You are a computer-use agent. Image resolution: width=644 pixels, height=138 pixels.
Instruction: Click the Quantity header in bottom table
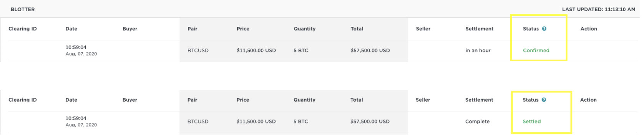[304, 100]
